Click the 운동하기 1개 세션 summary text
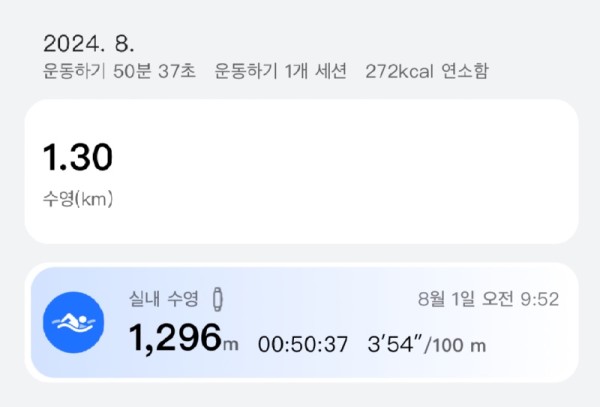600x407 pixels. point(280,71)
